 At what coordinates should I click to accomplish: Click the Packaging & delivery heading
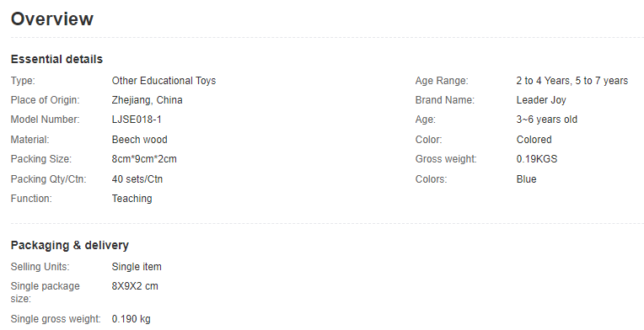click(70, 245)
